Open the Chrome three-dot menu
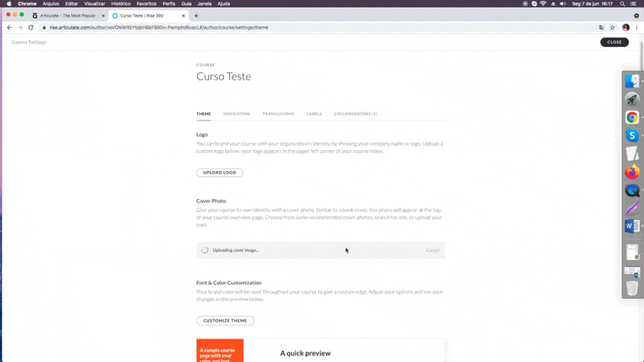644x362 pixels. pos(637,27)
